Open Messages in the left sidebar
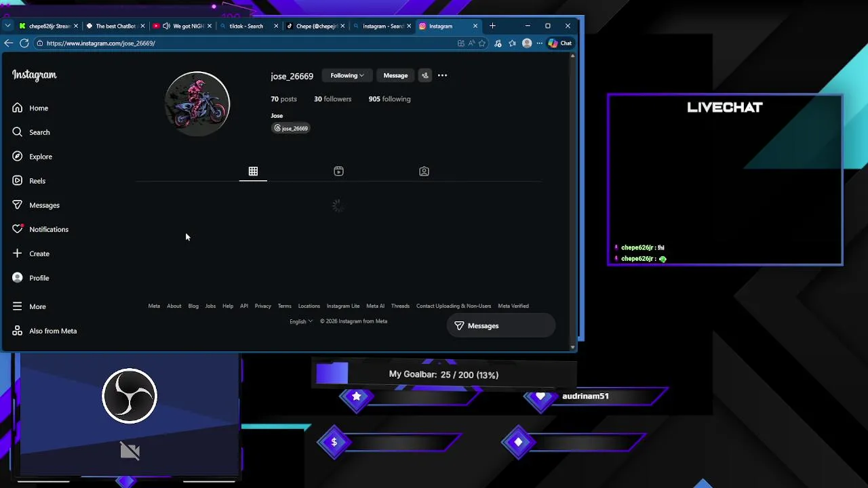 click(x=36, y=205)
